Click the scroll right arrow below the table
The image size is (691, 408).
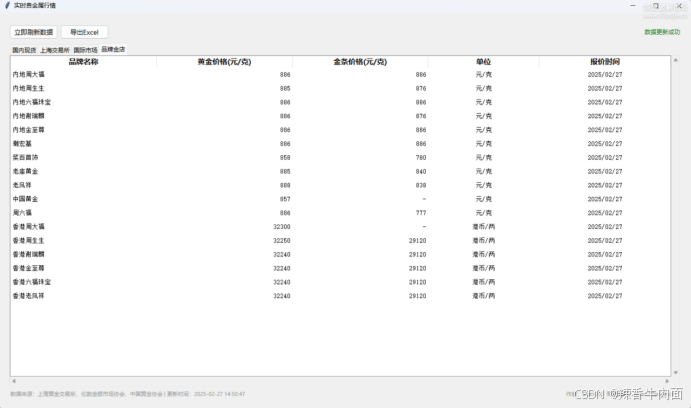[x=667, y=381]
